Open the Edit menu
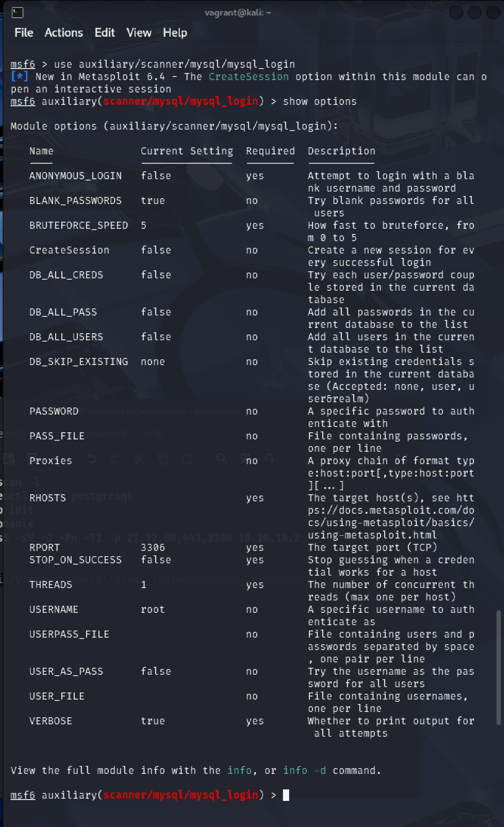This screenshot has width=504, height=827. pos(105,33)
